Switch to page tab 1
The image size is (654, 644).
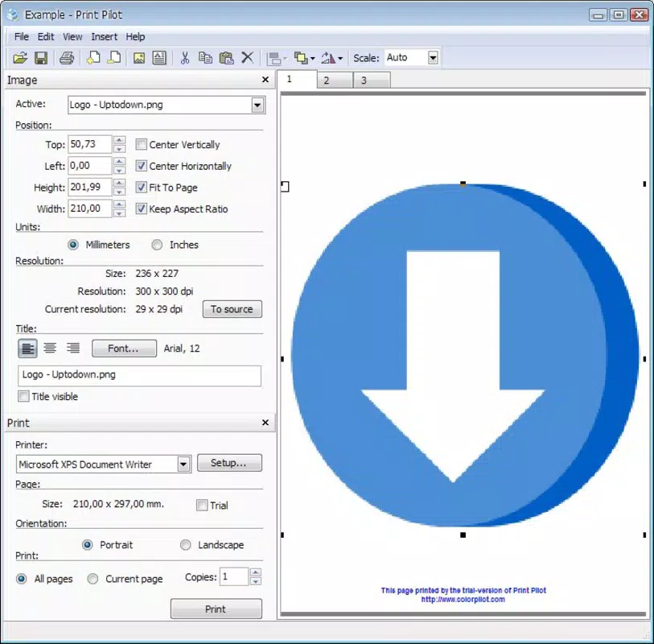pyautogui.click(x=297, y=80)
